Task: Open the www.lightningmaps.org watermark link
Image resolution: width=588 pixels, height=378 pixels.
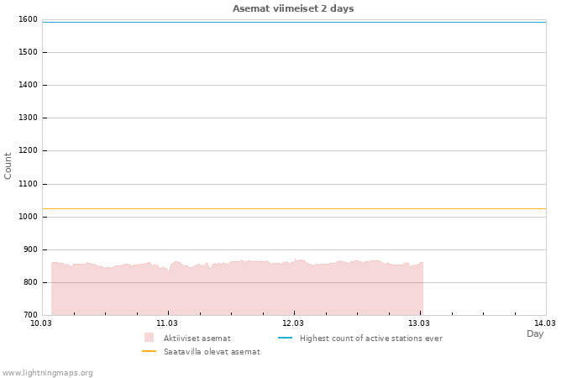Action: point(48,372)
